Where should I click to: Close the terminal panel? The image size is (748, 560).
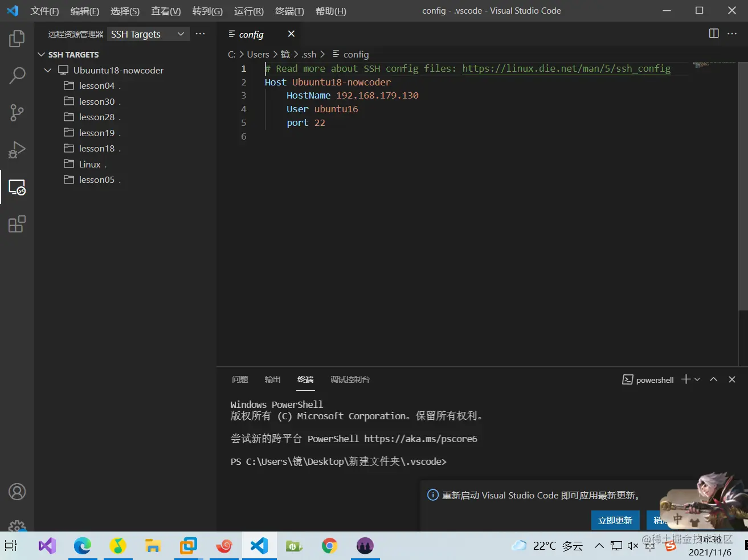732,379
